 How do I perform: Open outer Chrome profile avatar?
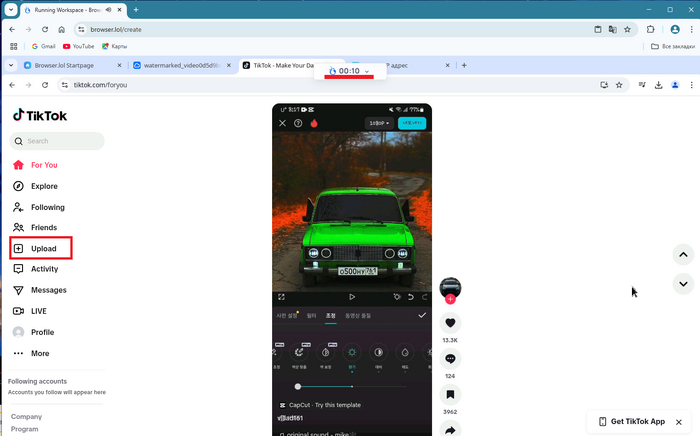click(675, 29)
